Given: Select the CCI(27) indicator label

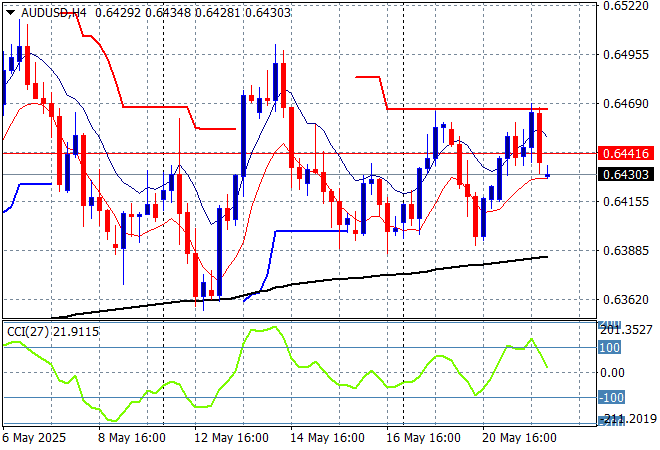Looking at the screenshot, I should 26,331.
